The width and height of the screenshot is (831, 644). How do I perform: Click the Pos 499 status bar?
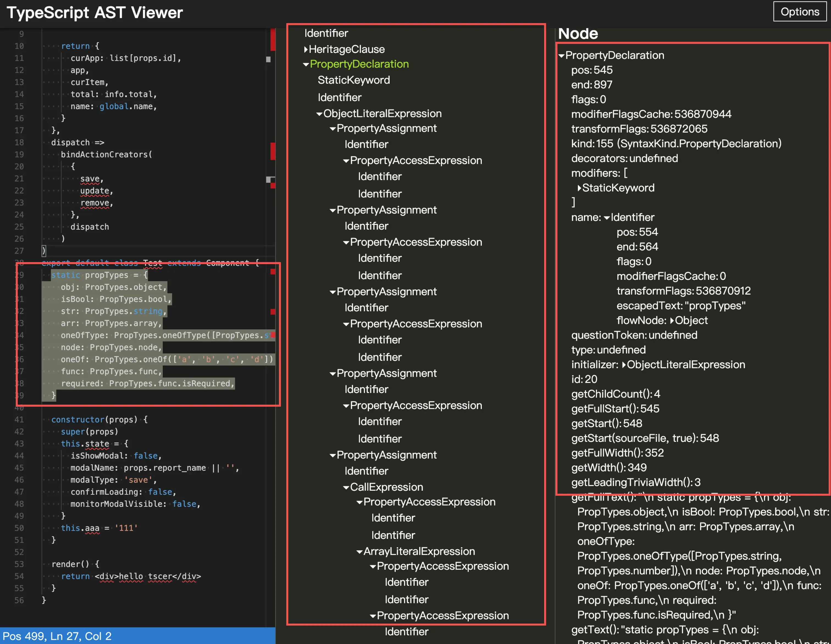click(57, 636)
